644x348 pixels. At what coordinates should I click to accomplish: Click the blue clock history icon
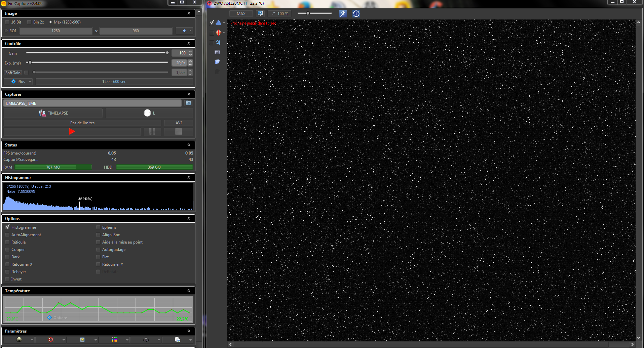click(x=356, y=13)
